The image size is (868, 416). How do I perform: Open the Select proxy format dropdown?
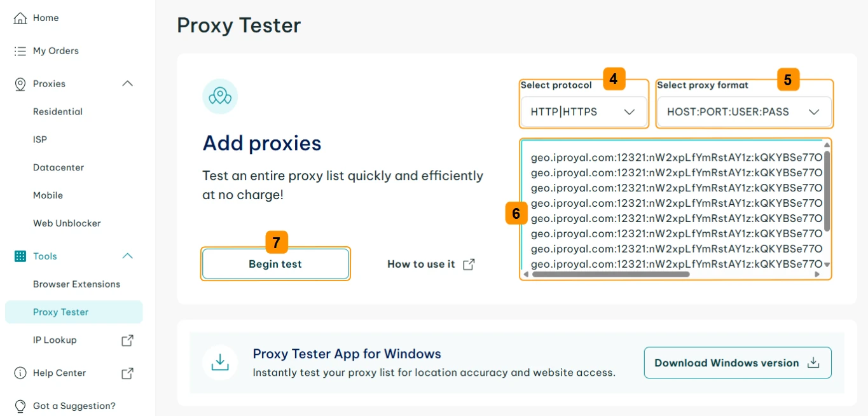click(743, 112)
